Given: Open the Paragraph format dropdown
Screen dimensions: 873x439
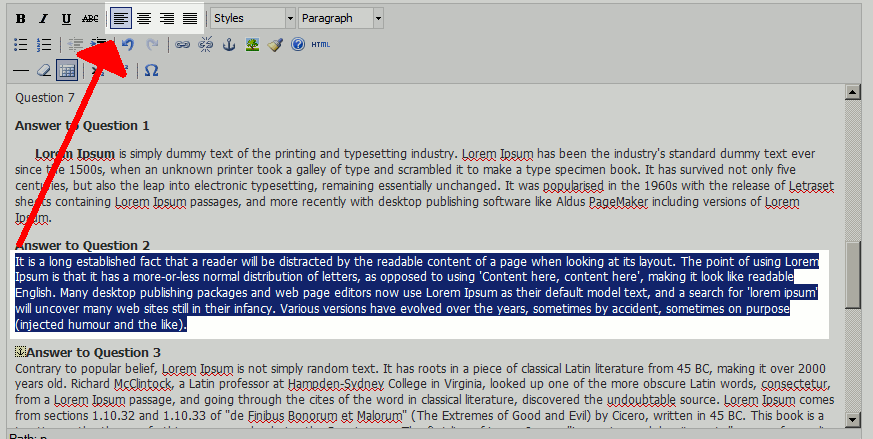Looking at the screenshot, I should point(340,19).
